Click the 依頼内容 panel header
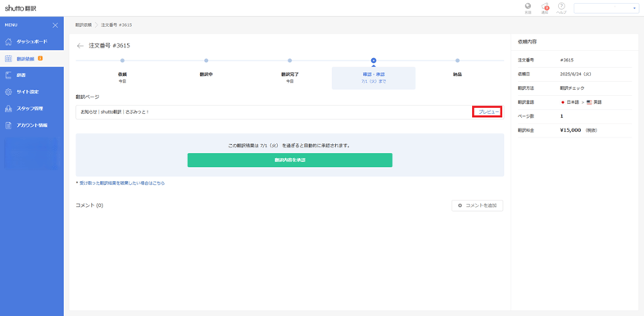 click(x=528, y=42)
